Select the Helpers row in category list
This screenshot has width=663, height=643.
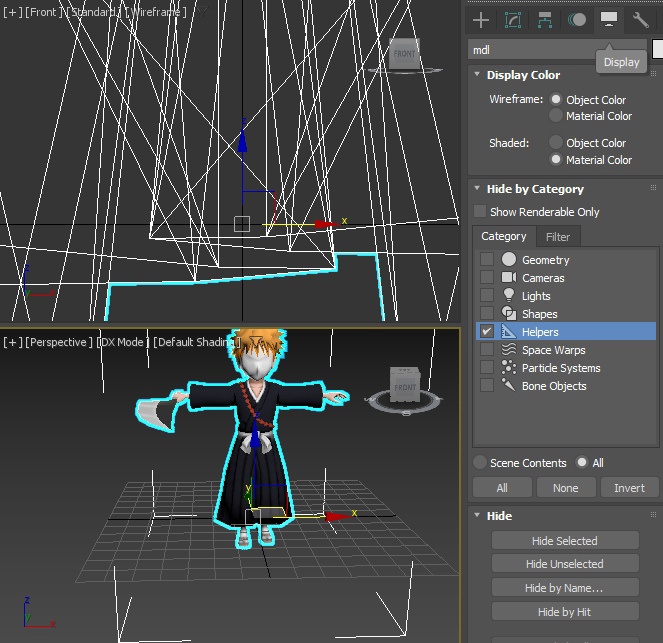click(x=566, y=331)
